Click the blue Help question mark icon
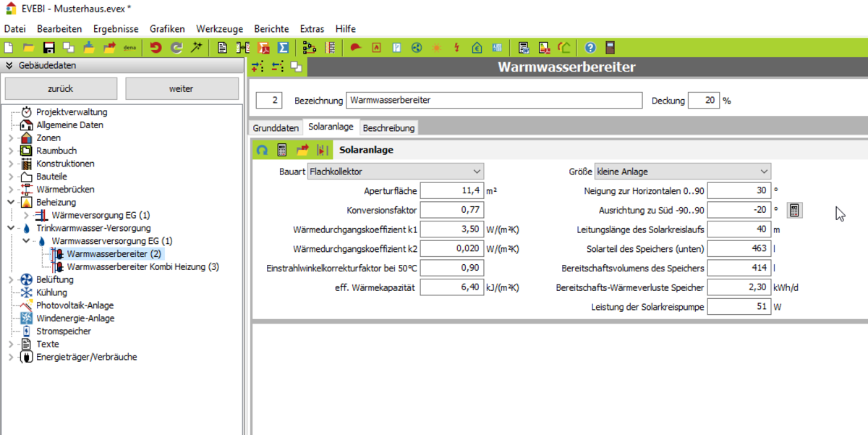 (590, 48)
